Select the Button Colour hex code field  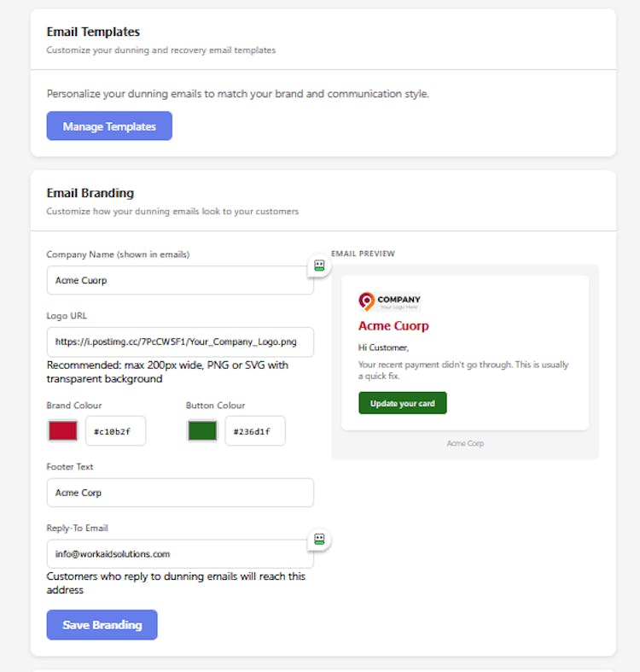[255, 431]
